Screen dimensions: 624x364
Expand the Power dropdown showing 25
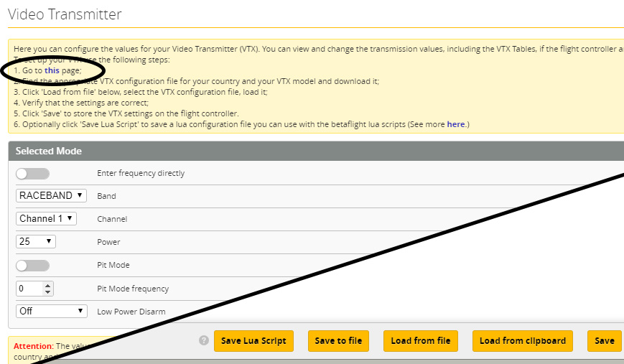35,241
